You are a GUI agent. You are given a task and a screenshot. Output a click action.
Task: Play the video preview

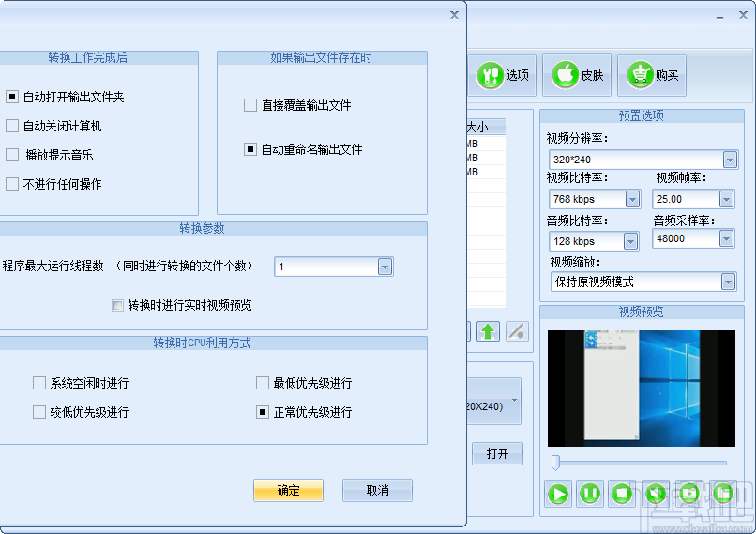pyautogui.click(x=558, y=494)
